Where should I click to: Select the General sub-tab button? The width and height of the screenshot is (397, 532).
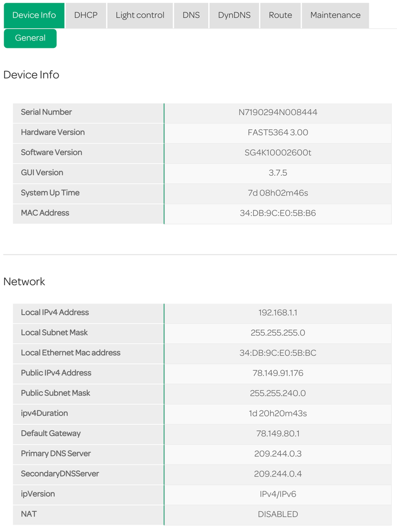coord(30,38)
